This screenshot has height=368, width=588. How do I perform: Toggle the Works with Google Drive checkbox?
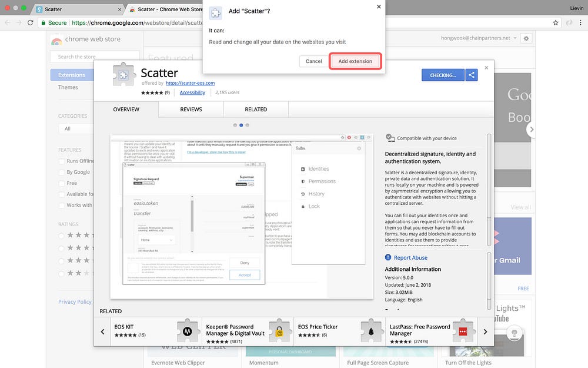pos(62,205)
